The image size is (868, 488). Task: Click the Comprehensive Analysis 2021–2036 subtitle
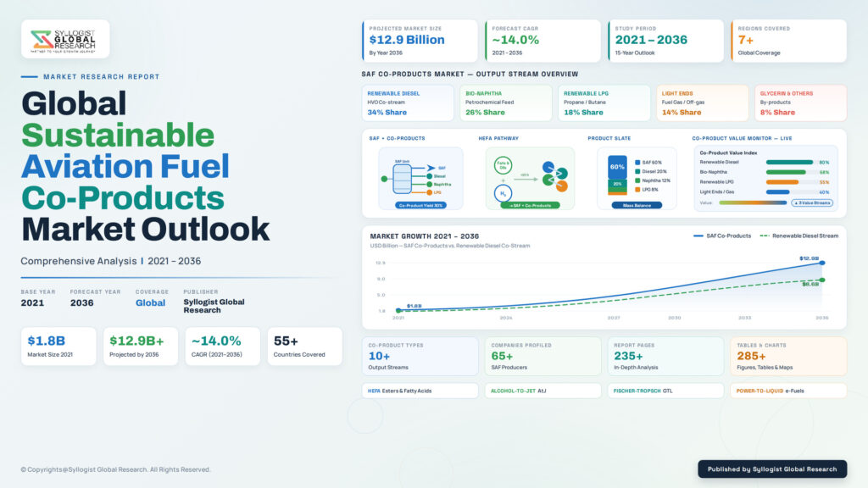(111, 261)
